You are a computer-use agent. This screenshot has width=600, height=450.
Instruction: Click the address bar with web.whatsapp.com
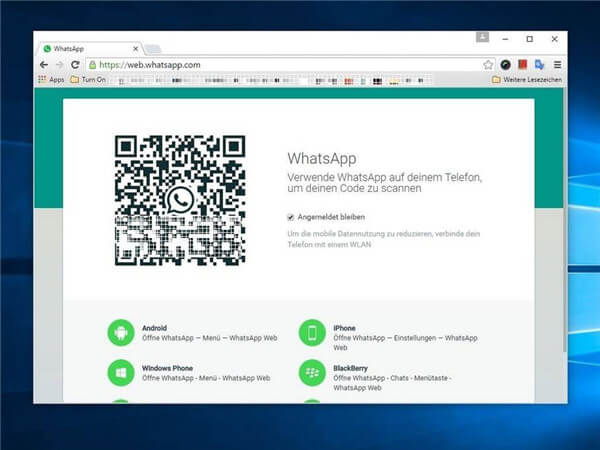[x=283, y=65]
